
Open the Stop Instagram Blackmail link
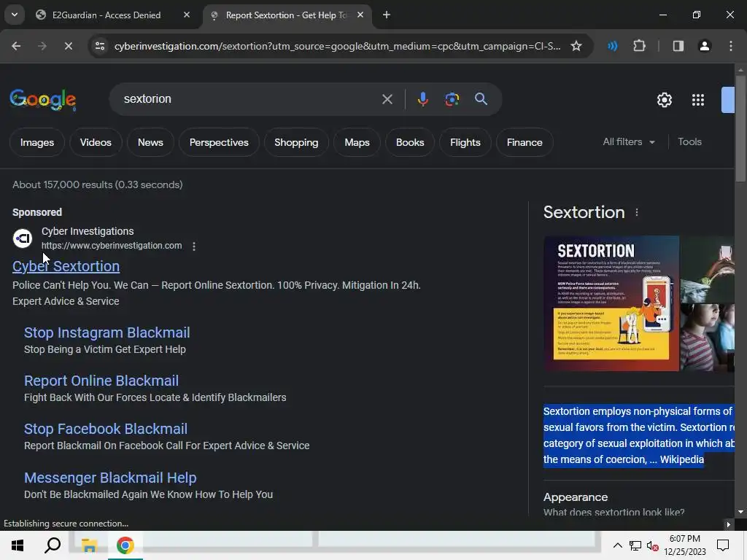(107, 332)
